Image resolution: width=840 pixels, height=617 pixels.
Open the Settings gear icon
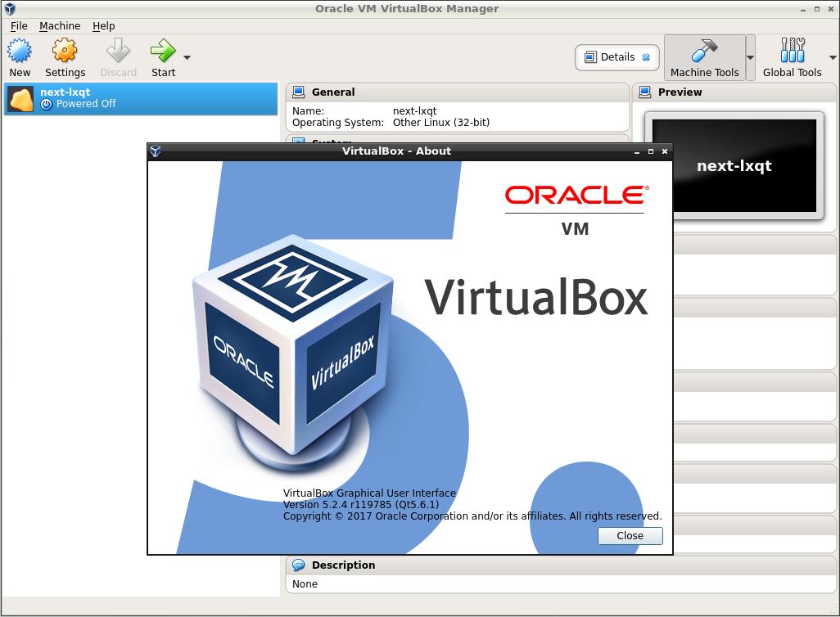click(65, 51)
